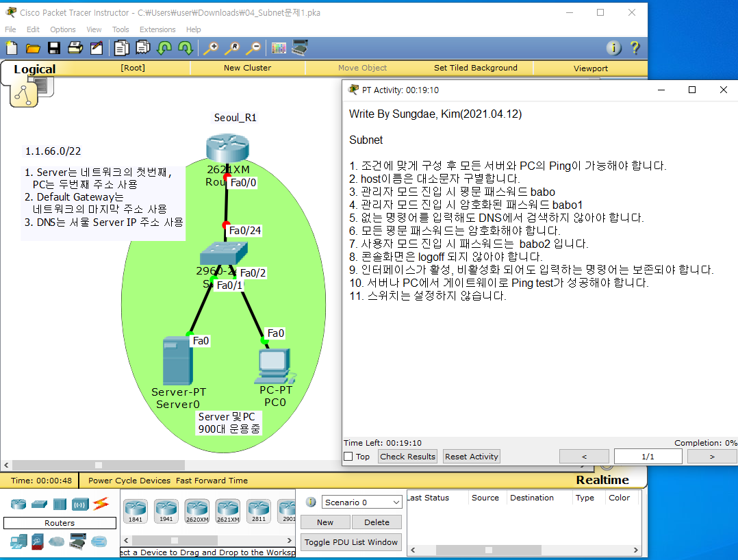Viewport: 738px width, 560px height.
Task: Select the End Devices category icon
Action: [x=19, y=542]
